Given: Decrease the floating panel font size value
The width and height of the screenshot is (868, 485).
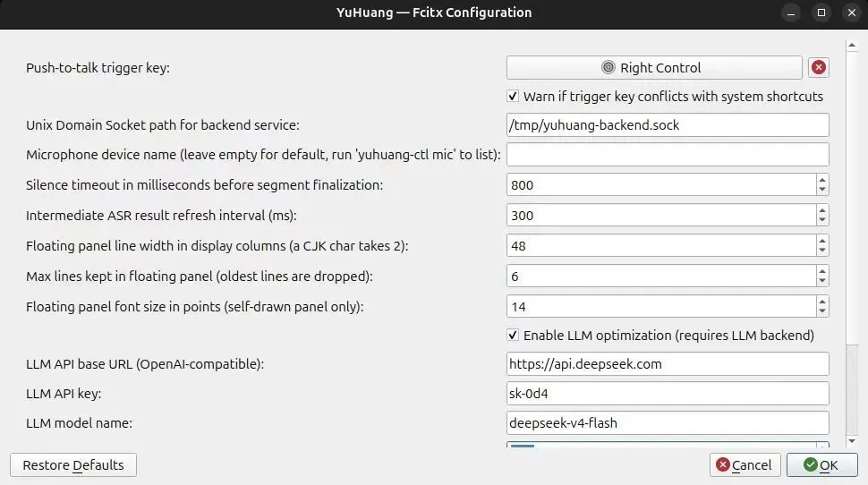Looking at the screenshot, I should click(822, 311).
